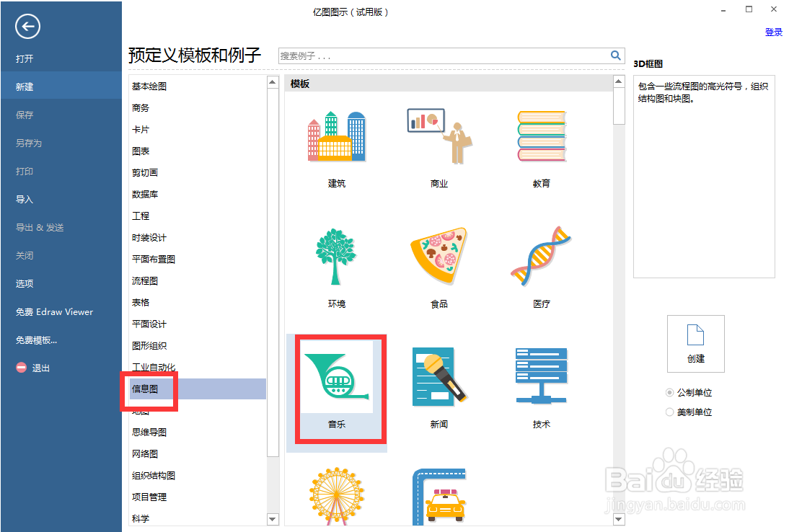Click template pane scroll-up arrow
789x532 pixels.
pyautogui.click(x=619, y=81)
